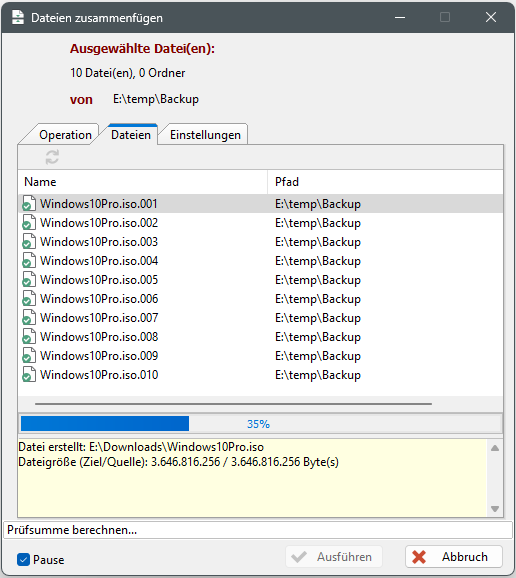This screenshot has height=578, width=516.
Task: Open the Einstellungen tab
Action: pos(205,135)
